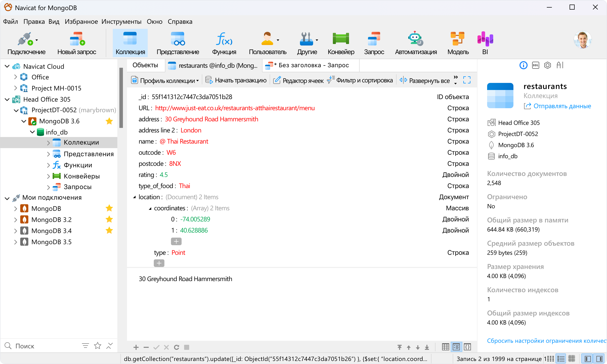The width and height of the screenshot is (607, 364).
Task: Switch to Без заголовка - Запрос tab
Action: (311, 65)
